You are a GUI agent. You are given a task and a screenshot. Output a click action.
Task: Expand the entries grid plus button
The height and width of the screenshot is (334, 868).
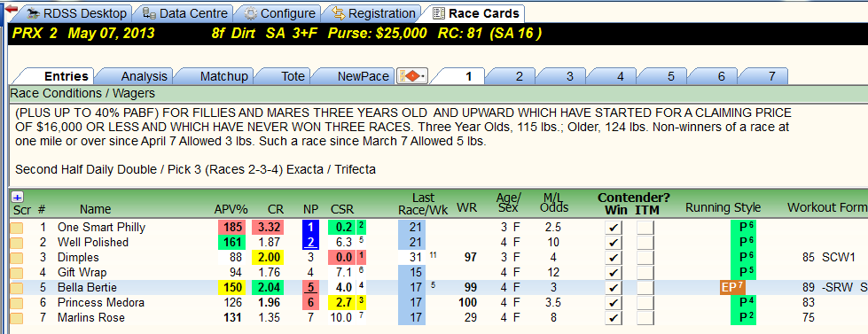(17, 197)
